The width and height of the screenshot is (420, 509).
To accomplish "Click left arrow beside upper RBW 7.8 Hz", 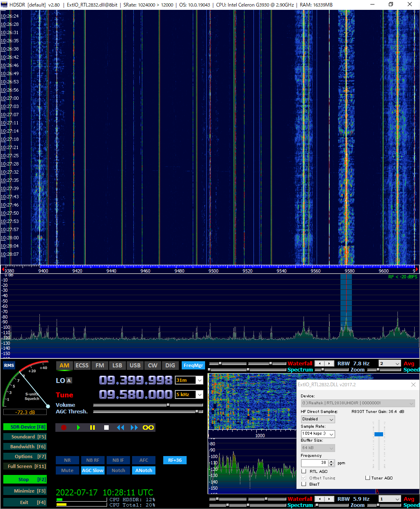I will pyautogui.click(x=320, y=363).
